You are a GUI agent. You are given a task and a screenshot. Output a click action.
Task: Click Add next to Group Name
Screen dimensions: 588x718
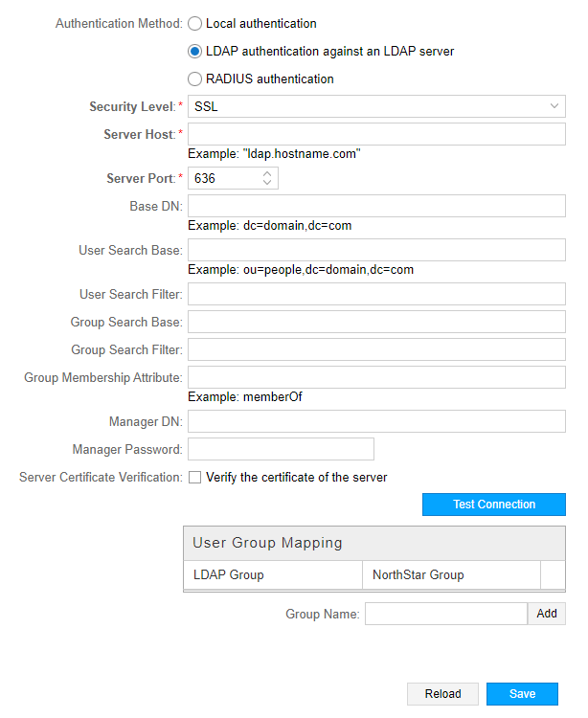tap(547, 614)
